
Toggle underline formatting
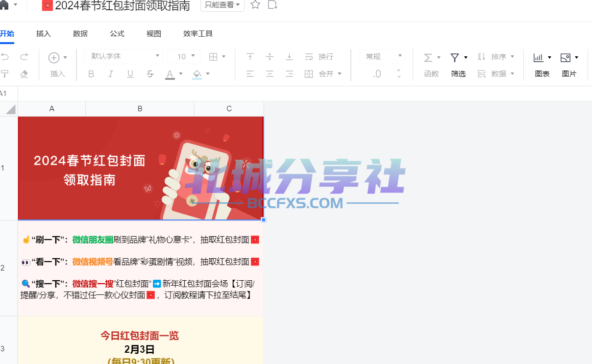(130, 74)
